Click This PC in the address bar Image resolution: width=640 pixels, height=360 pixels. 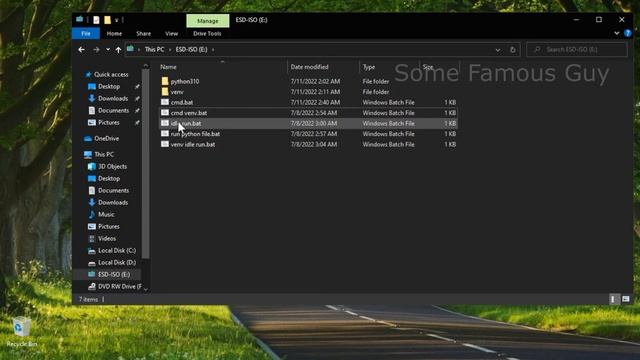coord(154,49)
